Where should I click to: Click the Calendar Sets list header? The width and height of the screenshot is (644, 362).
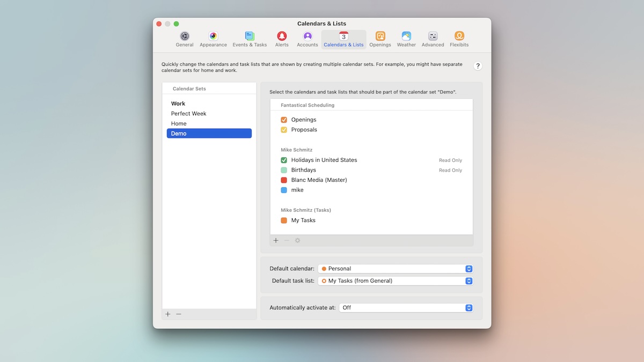point(189,88)
